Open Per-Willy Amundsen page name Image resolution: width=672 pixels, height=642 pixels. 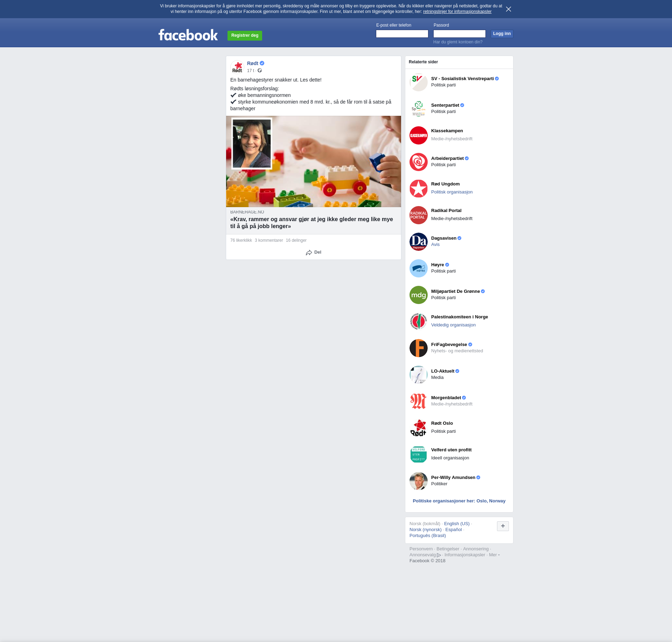453,478
